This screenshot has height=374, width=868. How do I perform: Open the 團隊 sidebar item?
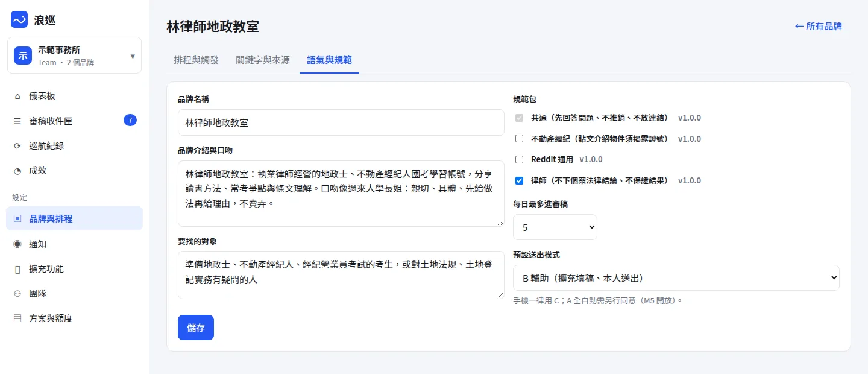[74, 294]
